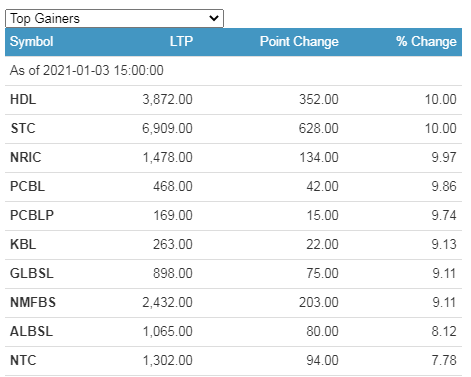
Task: Sort by Symbol column header
Action: pos(32,42)
